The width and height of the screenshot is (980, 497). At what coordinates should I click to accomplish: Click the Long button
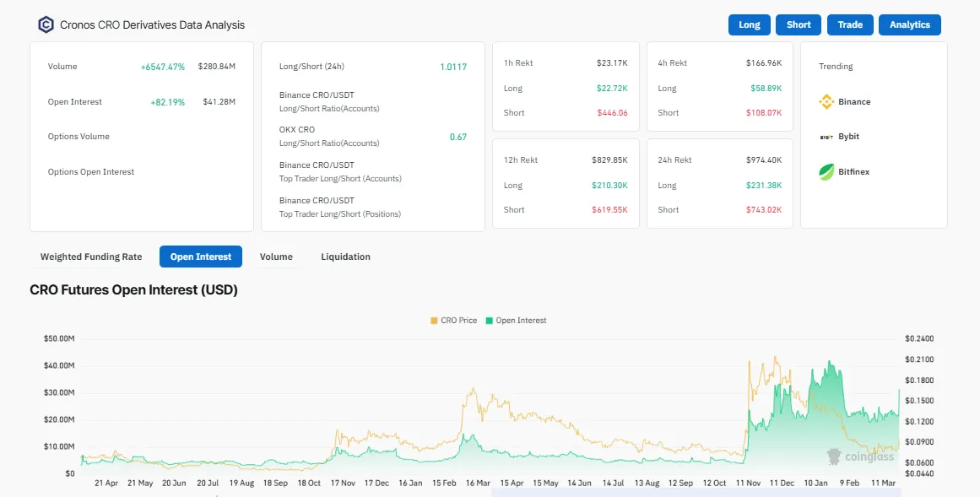pyautogui.click(x=749, y=24)
